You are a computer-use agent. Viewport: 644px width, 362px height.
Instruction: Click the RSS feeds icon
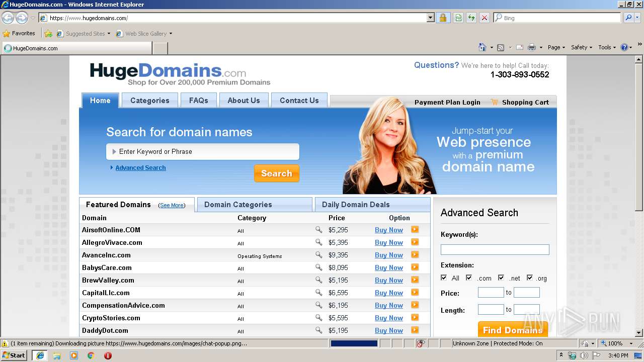pyautogui.click(x=501, y=47)
